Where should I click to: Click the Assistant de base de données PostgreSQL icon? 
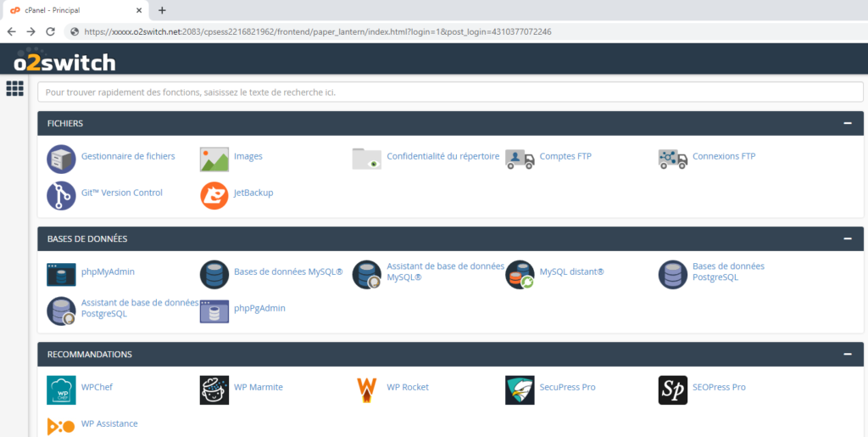[61, 311]
